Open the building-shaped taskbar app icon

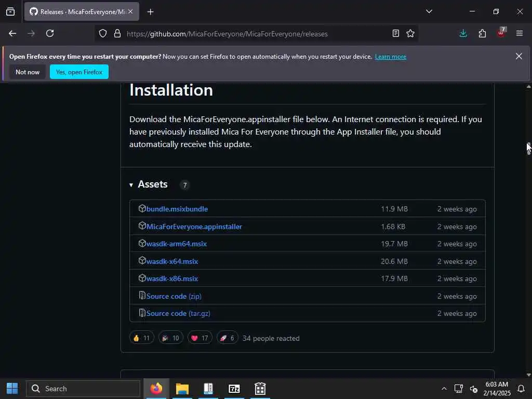tap(260, 389)
